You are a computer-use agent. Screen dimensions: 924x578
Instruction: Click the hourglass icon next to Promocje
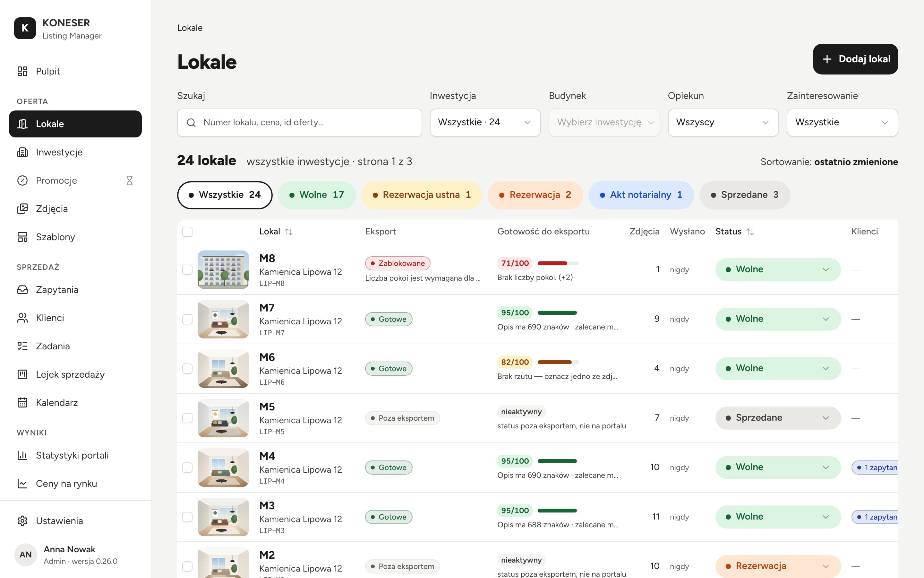coord(129,180)
